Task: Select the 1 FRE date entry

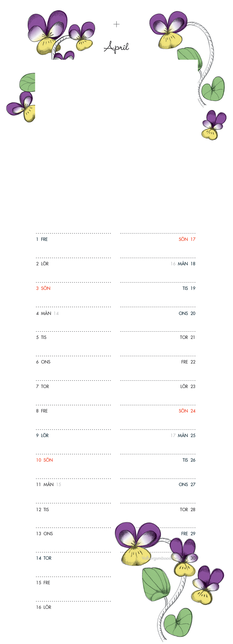Action: click(42, 239)
